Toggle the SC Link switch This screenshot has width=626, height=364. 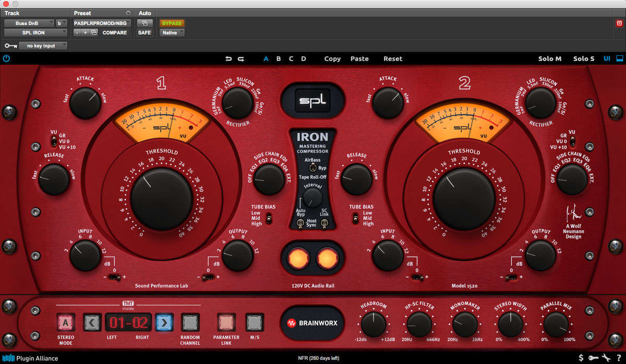pos(324,224)
